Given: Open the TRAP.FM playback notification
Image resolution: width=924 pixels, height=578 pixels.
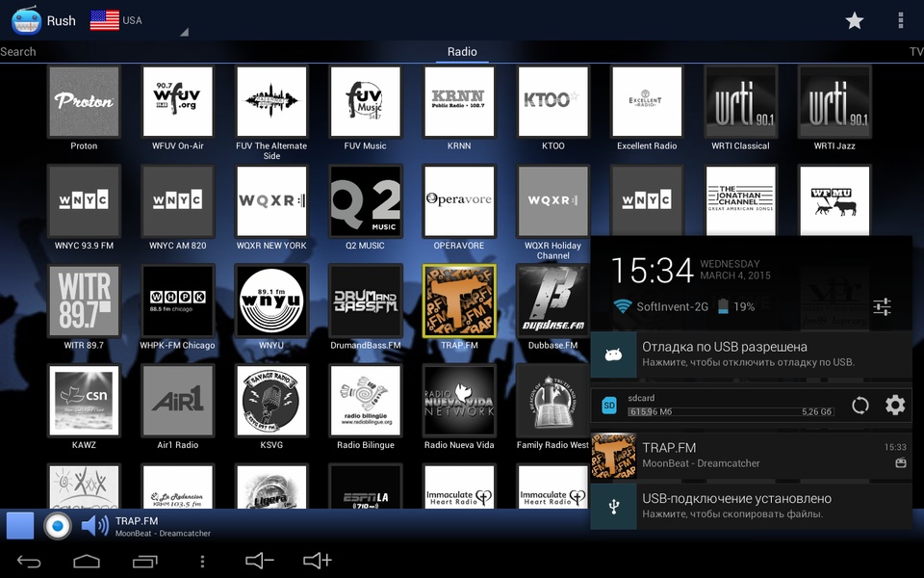Looking at the screenshot, I should point(752,456).
